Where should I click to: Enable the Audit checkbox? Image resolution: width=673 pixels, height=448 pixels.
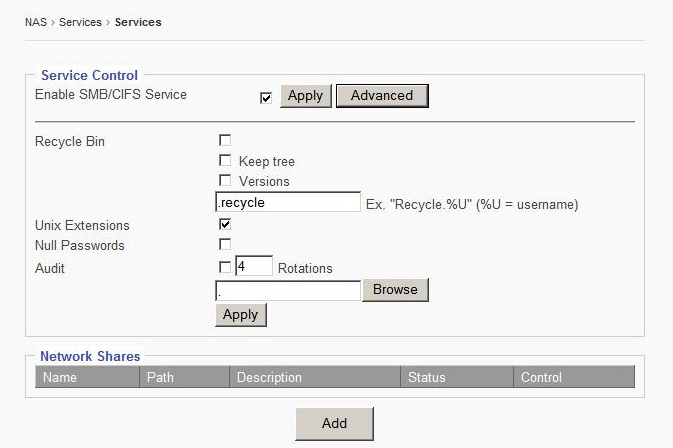(225, 267)
